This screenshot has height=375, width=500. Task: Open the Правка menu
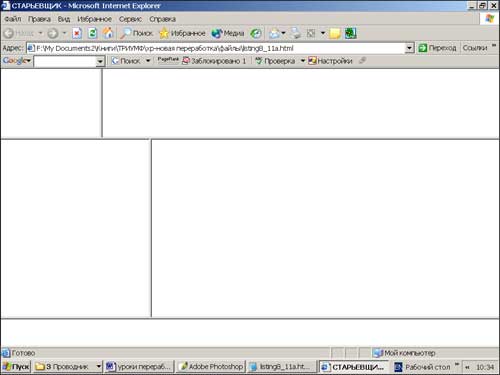click(x=39, y=19)
